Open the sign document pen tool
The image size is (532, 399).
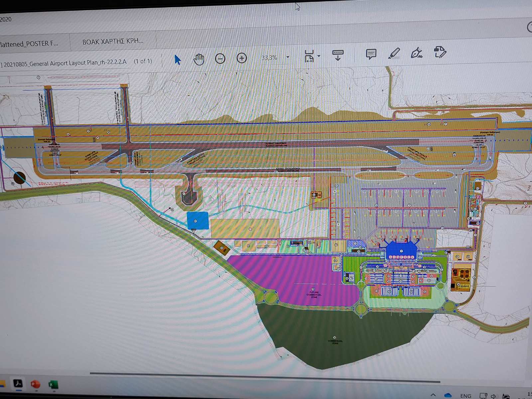(x=417, y=53)
